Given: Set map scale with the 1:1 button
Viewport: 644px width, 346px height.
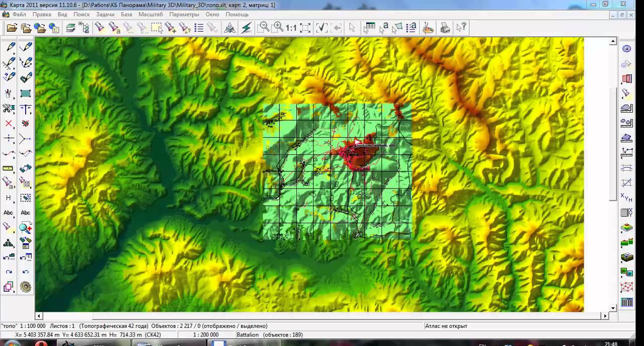Looking at the screenshot, I should click(x=291, y=28).
